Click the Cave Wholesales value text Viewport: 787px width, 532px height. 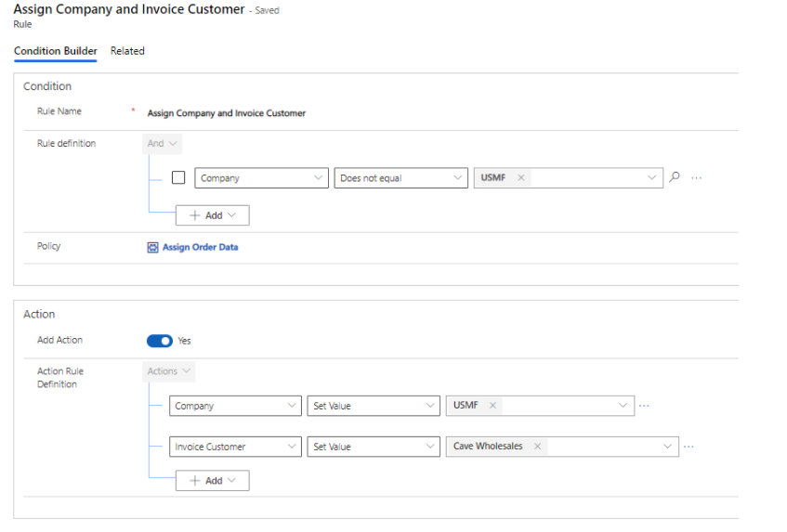488,447
